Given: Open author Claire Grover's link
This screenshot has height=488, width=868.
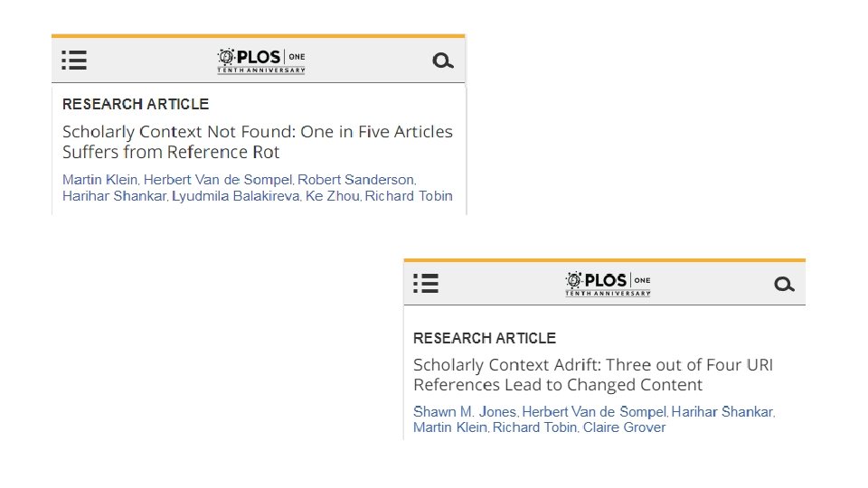Looking at the screenshot, I should pos(624,427).
